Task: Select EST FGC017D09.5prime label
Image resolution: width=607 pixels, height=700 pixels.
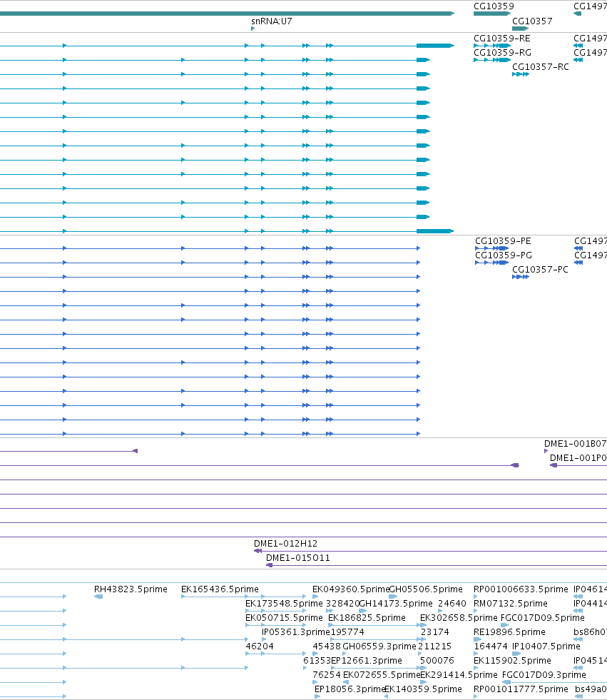Action: [543, 618]
